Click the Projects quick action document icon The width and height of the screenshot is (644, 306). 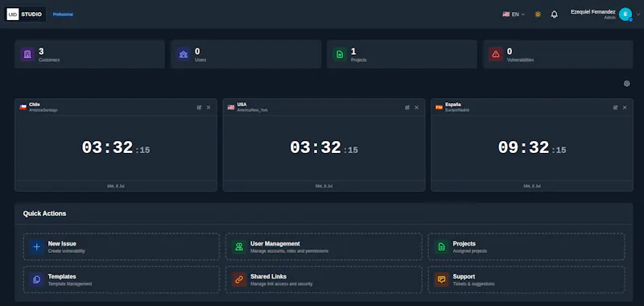point(441,247)
